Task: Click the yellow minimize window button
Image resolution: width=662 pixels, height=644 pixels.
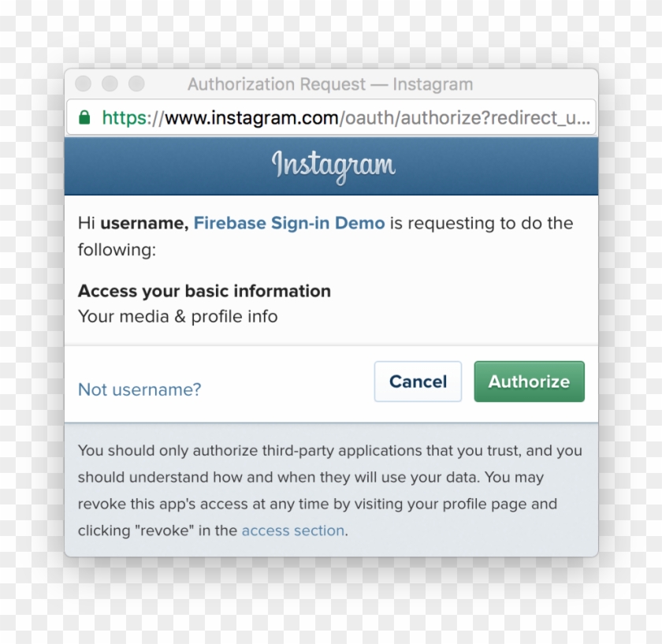Action: click(110, 84)
